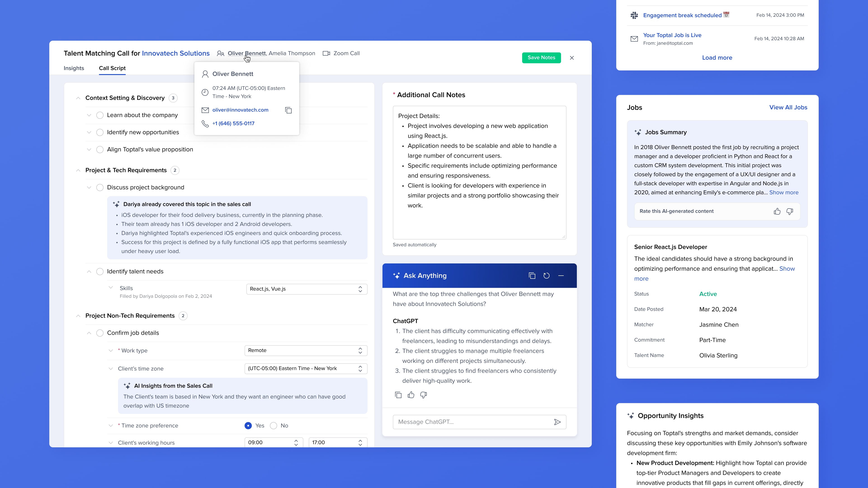Copy the Ask Anything conversation from its header
Image resolution: width=868 pixels, height=488 pixels.
pyautogui.click(x=532, y=276)
